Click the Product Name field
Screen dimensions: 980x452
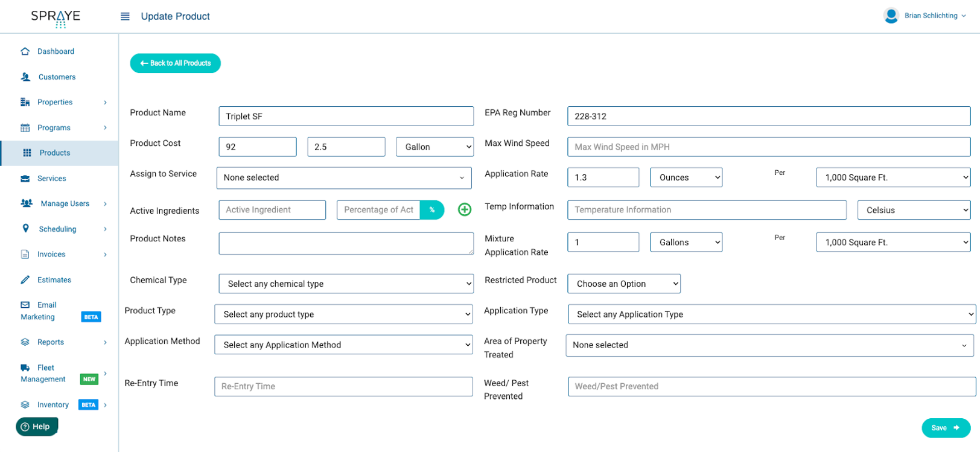pos(346,116)
